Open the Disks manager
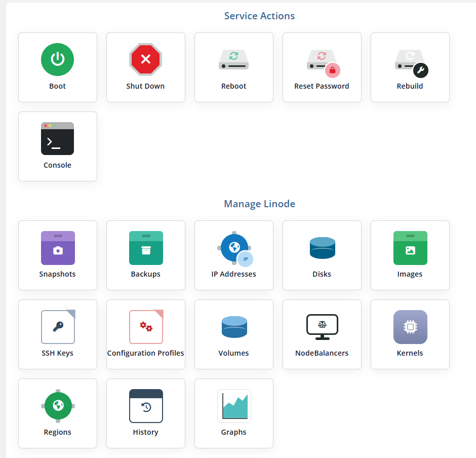The height and width of the screenshot is (458, 476). tap(322, 255)
